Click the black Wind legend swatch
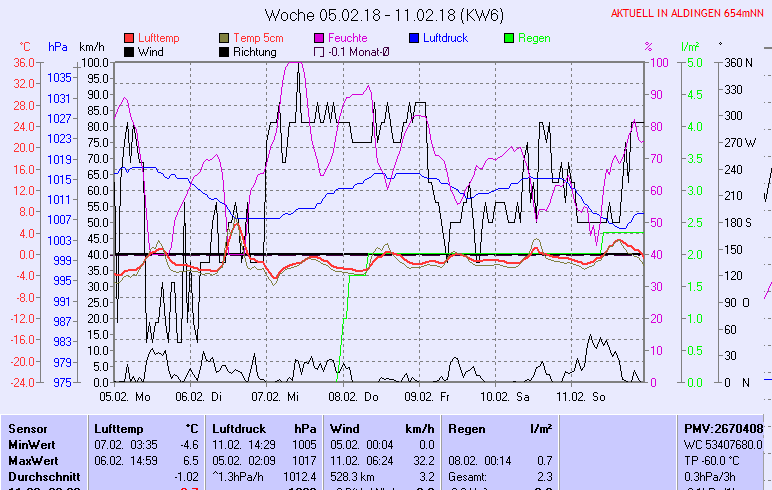 point(129,51)
